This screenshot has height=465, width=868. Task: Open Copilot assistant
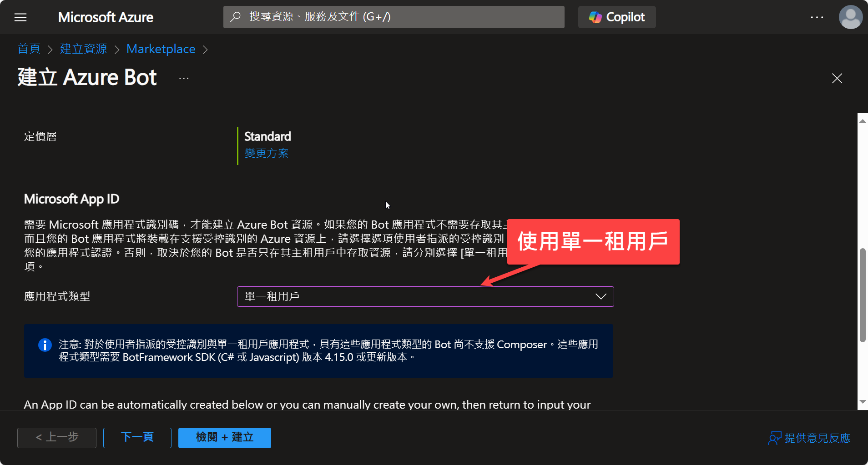pyautogui.click(x=616, y=17)
